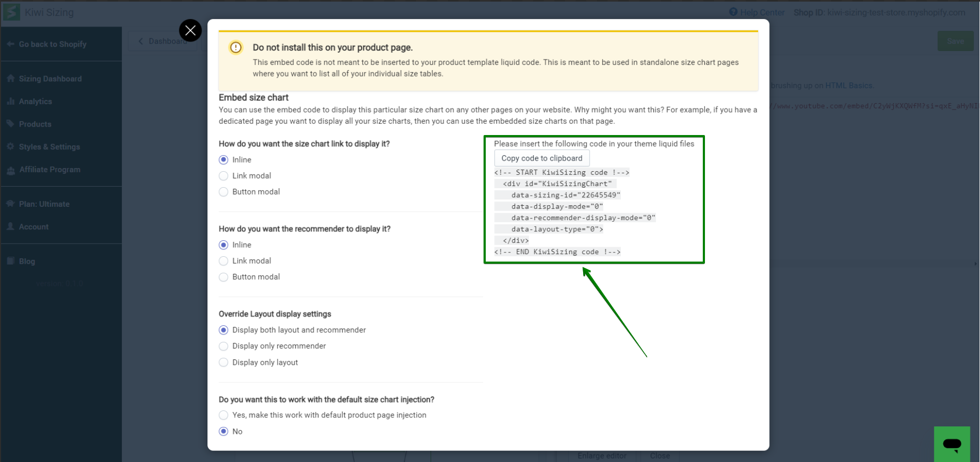
Task: Click the data-sizing-id code line
Action: point(566,195)
